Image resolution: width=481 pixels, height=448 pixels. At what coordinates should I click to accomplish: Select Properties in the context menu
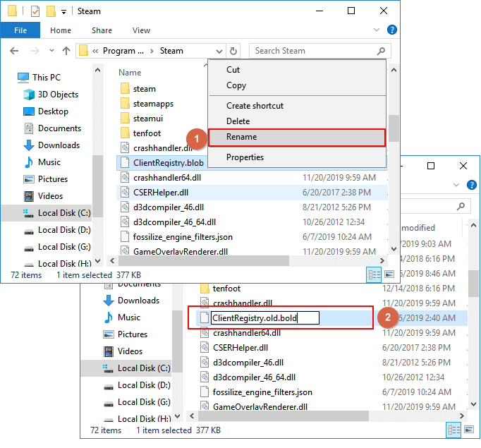tap(245, 157)
